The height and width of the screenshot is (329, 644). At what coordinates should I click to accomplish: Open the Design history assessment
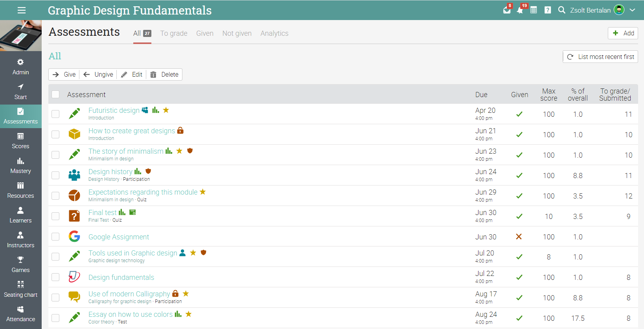(x=110, y=172)
